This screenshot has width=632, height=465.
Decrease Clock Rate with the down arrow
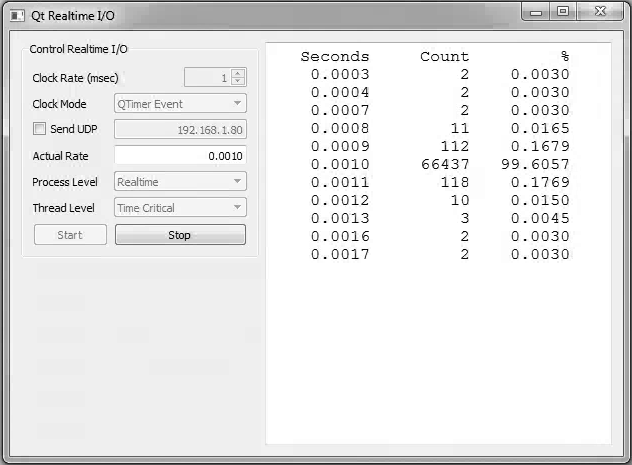[x=238, y=81]
